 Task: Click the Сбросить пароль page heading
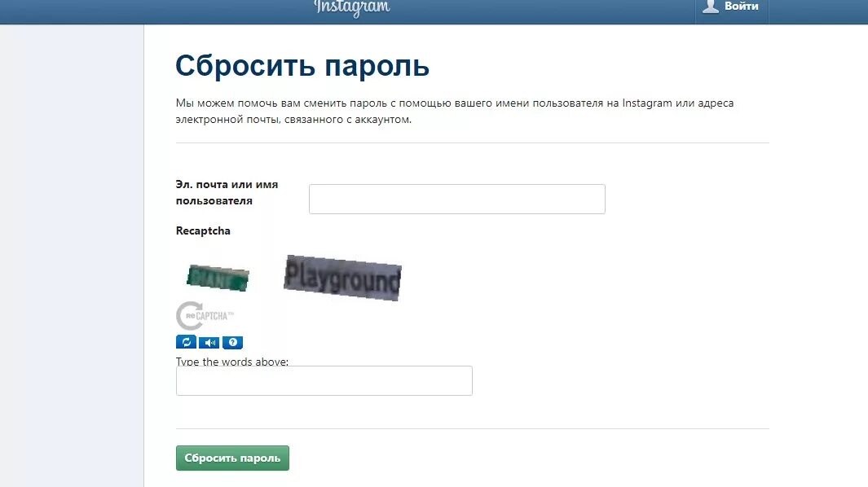click(x=302, y=66)
